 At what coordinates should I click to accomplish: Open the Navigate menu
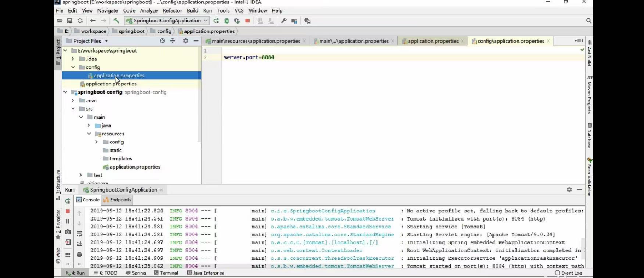coord(108,11)
